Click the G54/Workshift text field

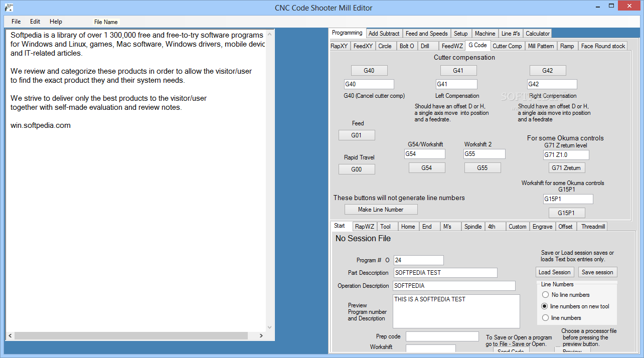pos(425,154)
